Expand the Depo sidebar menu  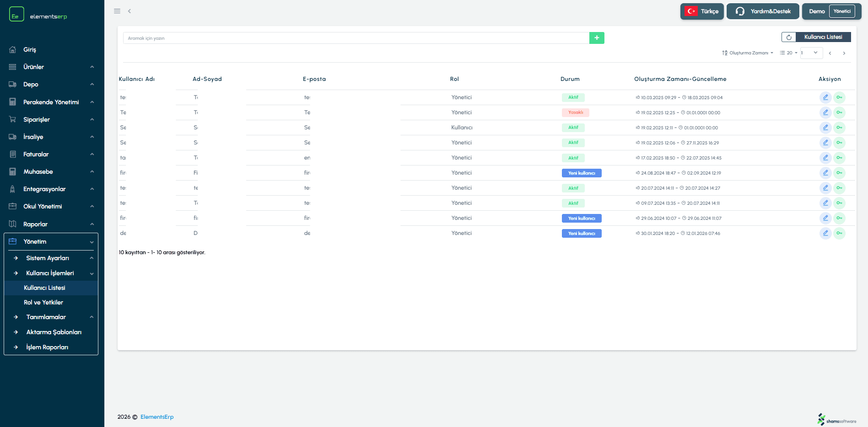click(x=52, y=84)
